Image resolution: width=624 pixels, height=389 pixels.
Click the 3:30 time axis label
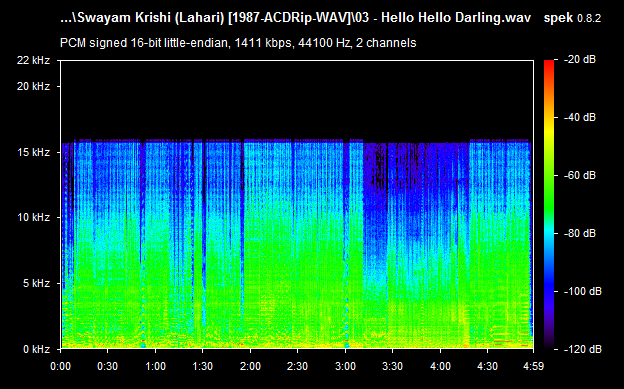(x=393, y=366)
